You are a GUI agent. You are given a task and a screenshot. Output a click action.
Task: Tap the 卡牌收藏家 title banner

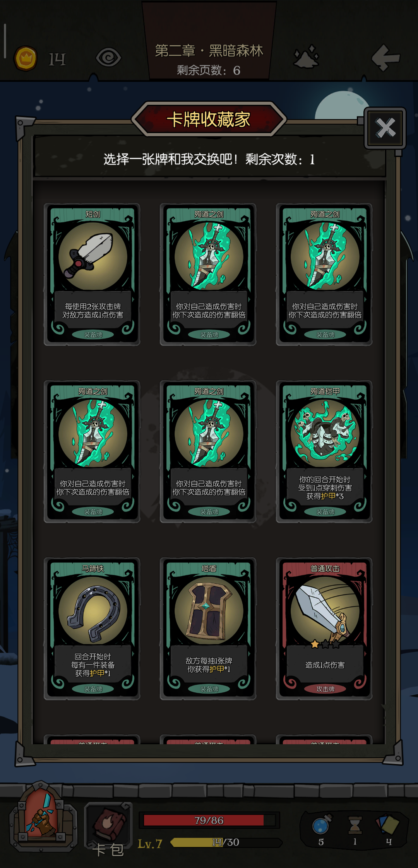pos(209,119)
